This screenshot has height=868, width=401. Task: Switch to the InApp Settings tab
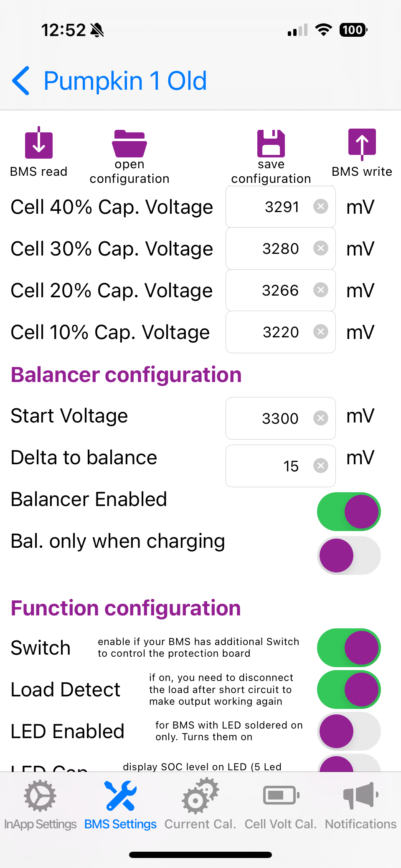tap(40, 804)
